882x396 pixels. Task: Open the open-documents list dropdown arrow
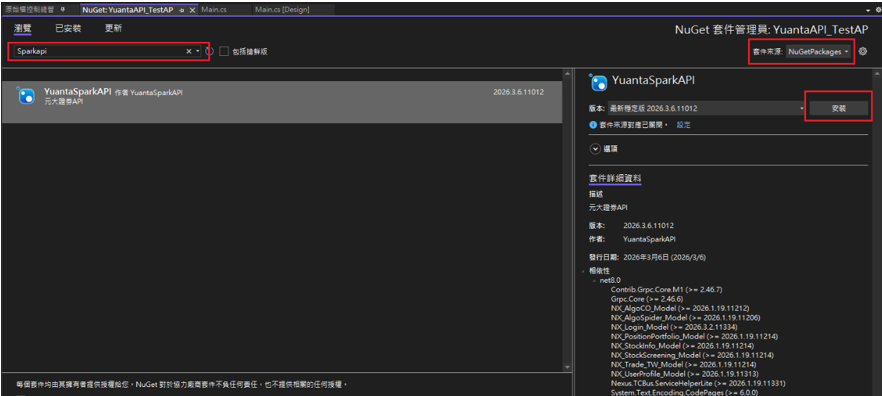869,10
